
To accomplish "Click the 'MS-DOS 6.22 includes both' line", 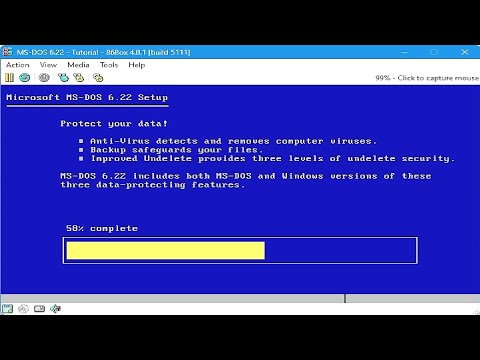I will point(246,176).
